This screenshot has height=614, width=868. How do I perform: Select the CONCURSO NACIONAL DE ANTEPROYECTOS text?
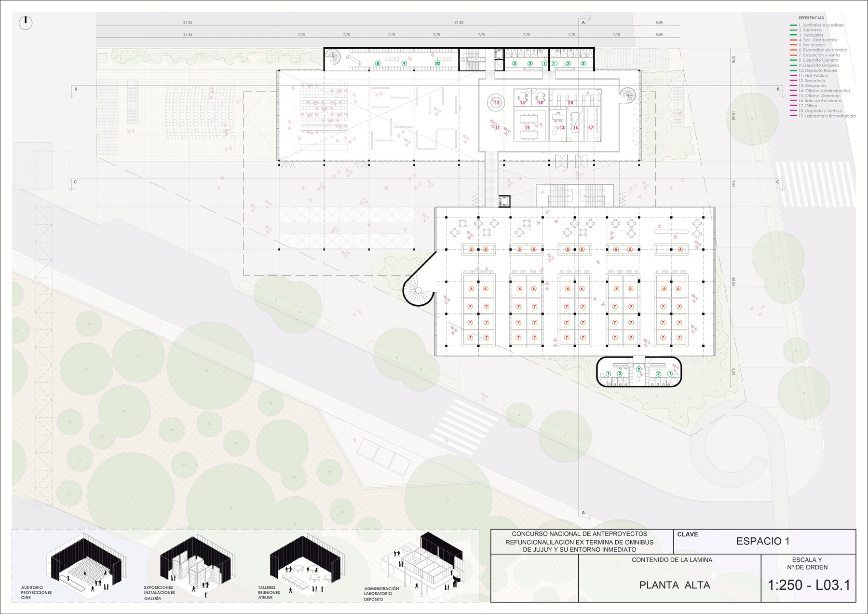(x=580, y=534)
